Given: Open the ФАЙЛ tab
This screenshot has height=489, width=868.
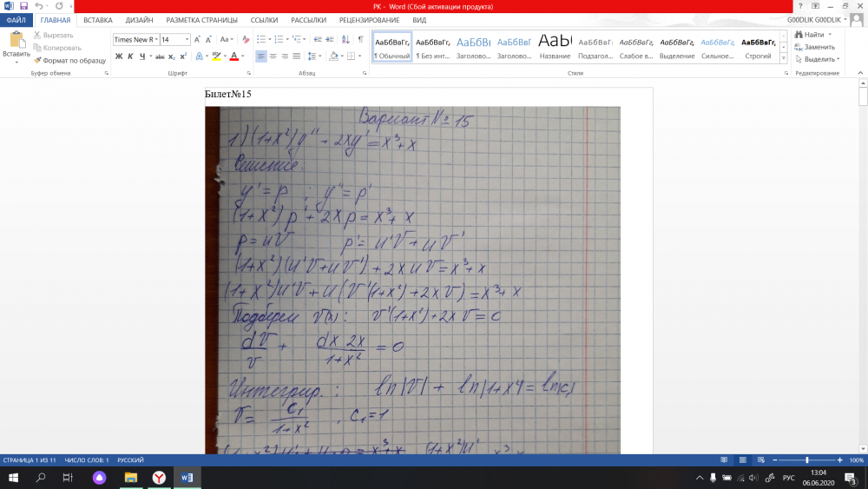Looking at the screenshot, I should click(x=16, y=20).
